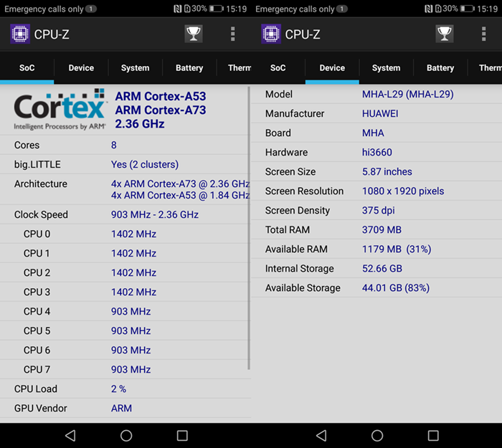This screenshot has height=448, width=502.
Task: Click the SoC list vertical scrollbar
Action: (x=249, y=228)
